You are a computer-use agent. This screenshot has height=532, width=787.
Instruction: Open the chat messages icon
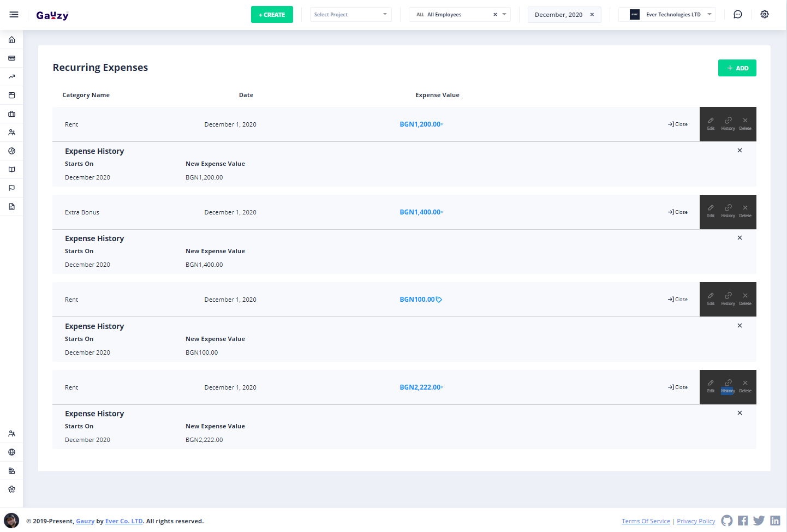(x=737, y=15)
